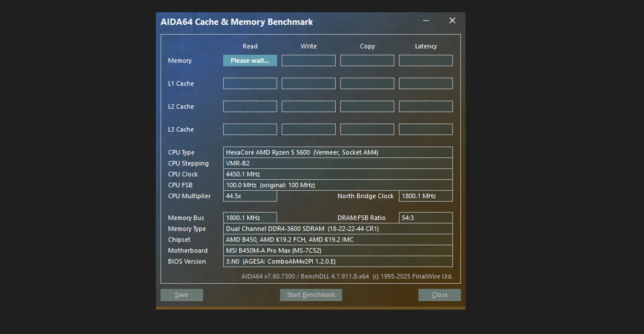The width and height of the screenshot is (644, 334).
Task: Click the CPU Type field showing Ryzen 5 5600
Action: click(337, 152)
